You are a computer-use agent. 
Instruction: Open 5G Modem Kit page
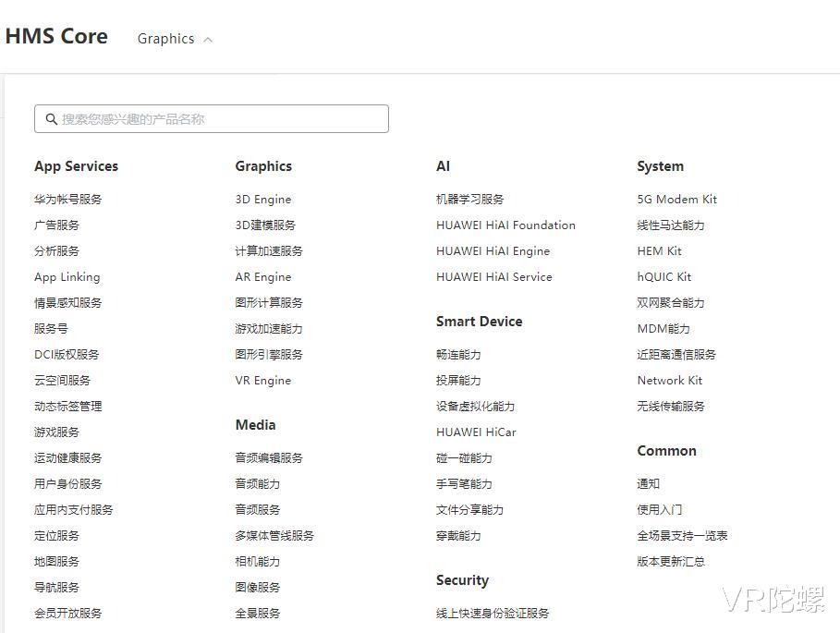pyautogui.click(x=677, y=199)
